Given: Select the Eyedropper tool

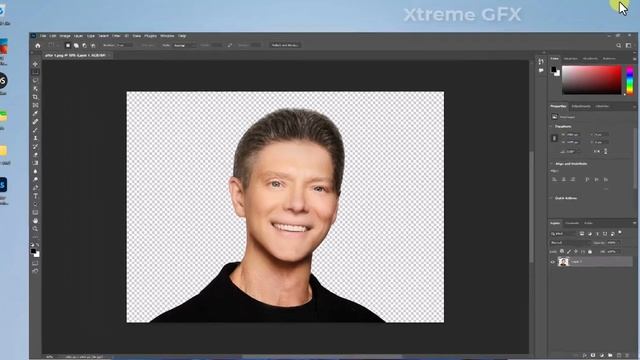Looking at the screenshot, I should [36, 113].
